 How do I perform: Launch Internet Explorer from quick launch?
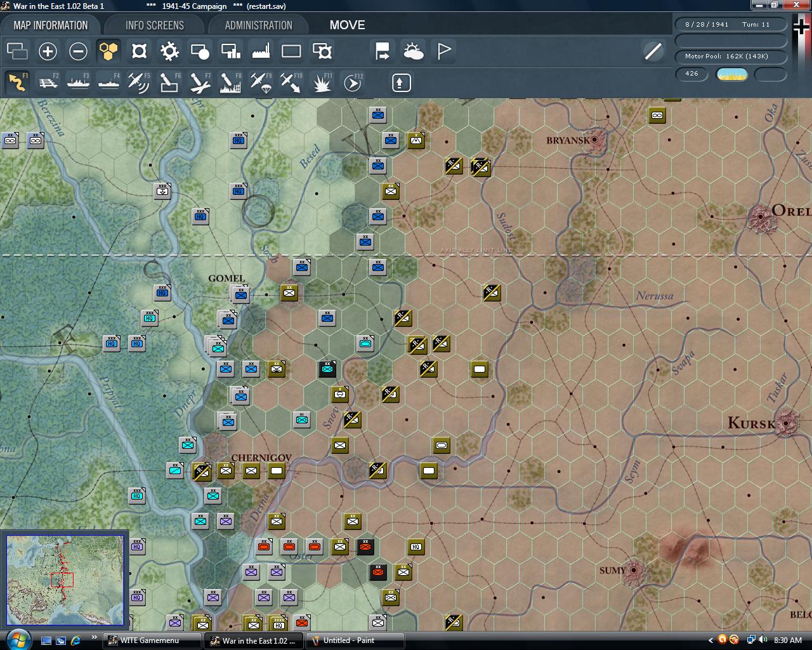75,640
